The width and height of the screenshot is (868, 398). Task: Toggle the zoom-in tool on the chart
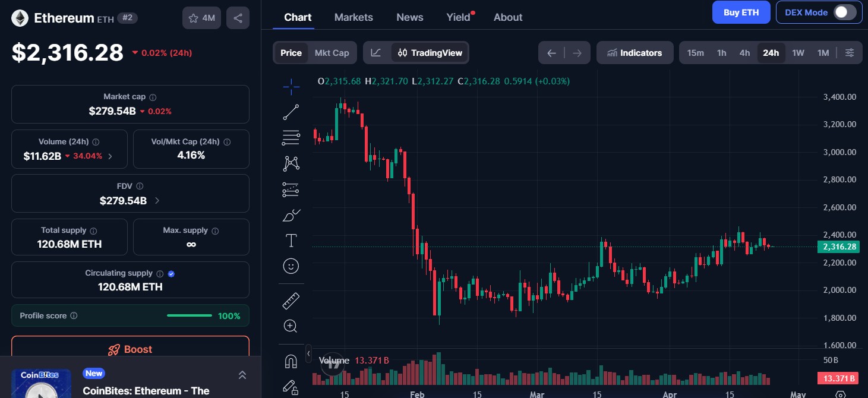pos(291,326)
